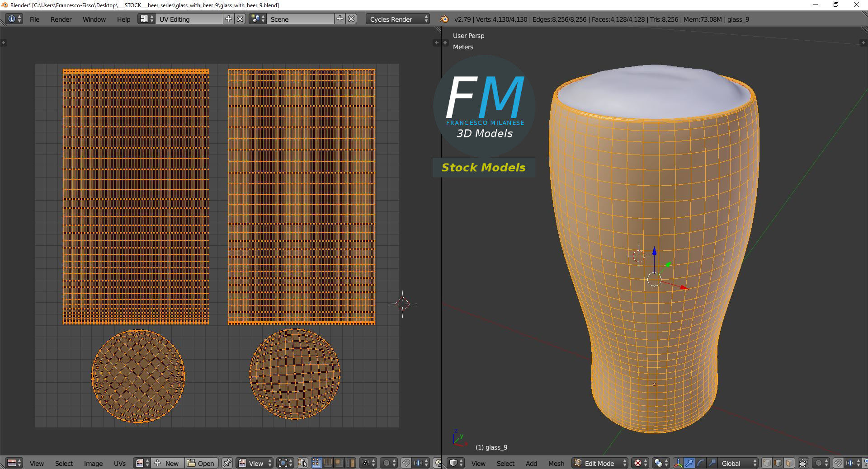Screen dimensions: 868x469
Task: Open the Help menu
Action: 123,19
